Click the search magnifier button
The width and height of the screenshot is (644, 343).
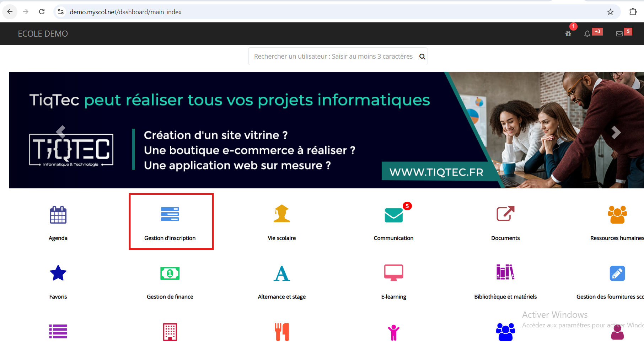tap(422, 57)
